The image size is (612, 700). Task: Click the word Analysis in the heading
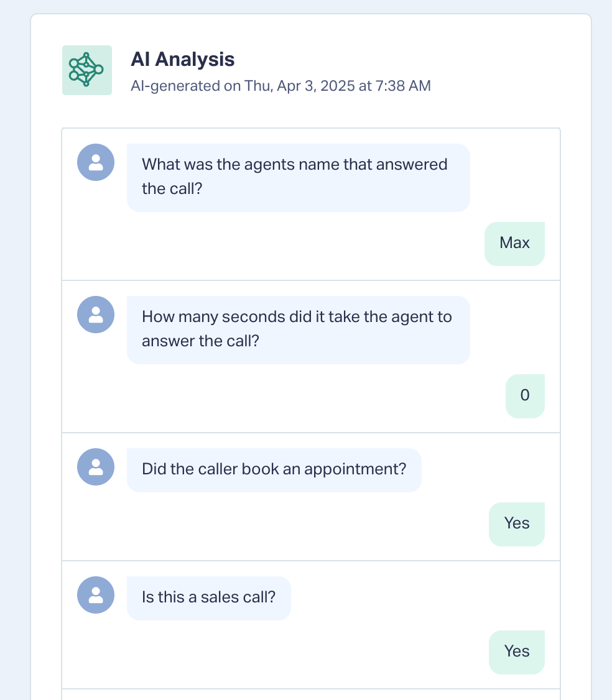(x=195, y=60)
